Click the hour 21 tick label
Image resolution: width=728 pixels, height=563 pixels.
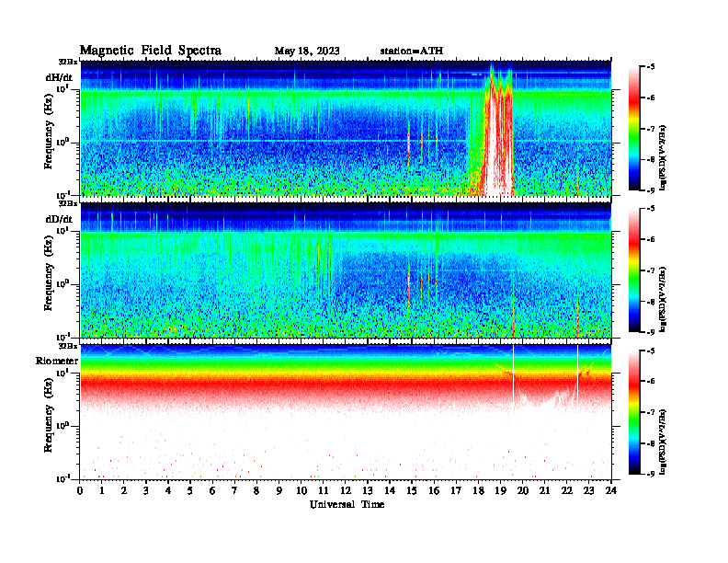click(544, 491)
